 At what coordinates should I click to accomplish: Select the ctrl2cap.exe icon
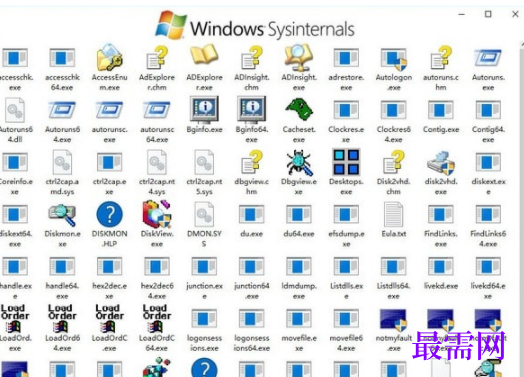[110, 162]
